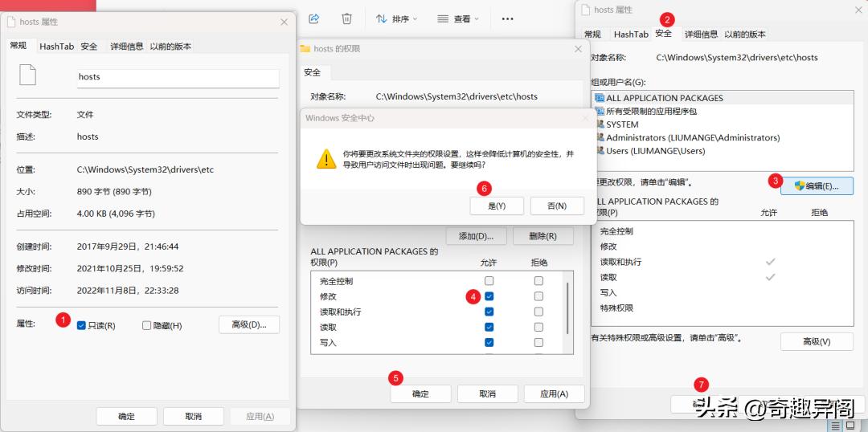
Task: Click the Users group icon
Action: coord(600,151)
